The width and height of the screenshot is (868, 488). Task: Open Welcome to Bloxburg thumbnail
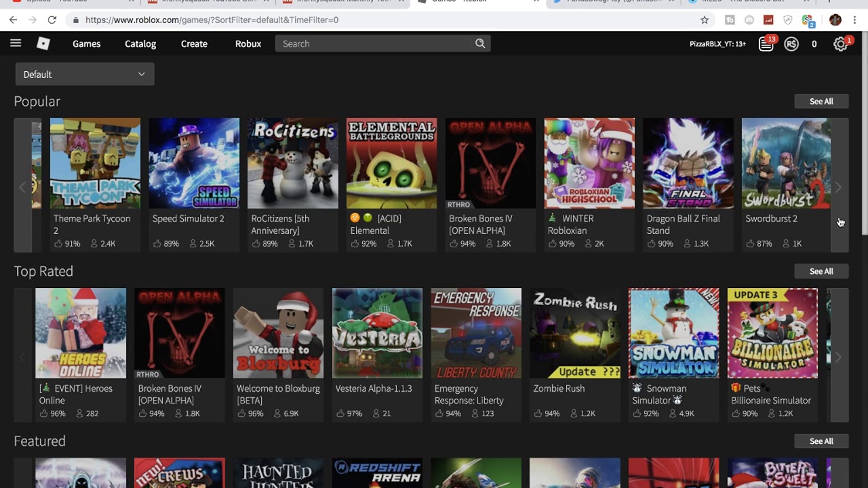(x=278, y=333)
